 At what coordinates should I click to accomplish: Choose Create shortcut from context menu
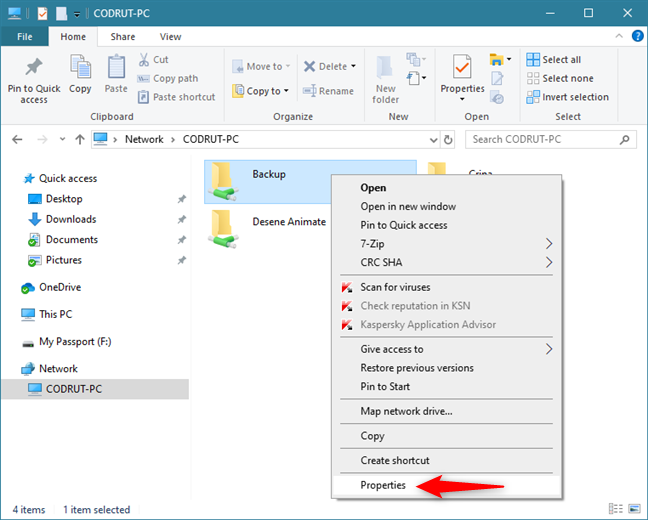446,460
